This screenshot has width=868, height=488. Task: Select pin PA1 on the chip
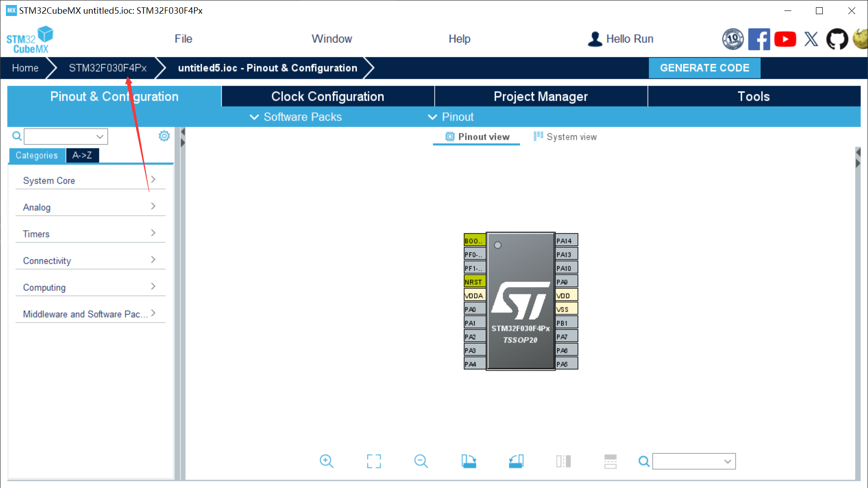tap(475, 322)
